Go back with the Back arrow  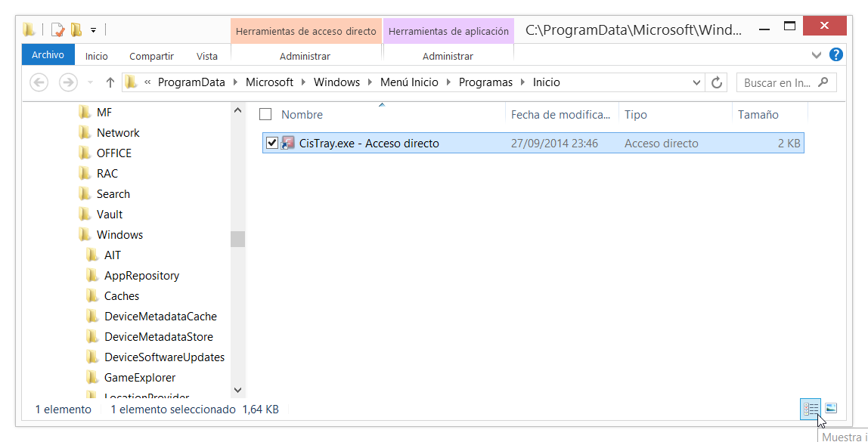39,82
